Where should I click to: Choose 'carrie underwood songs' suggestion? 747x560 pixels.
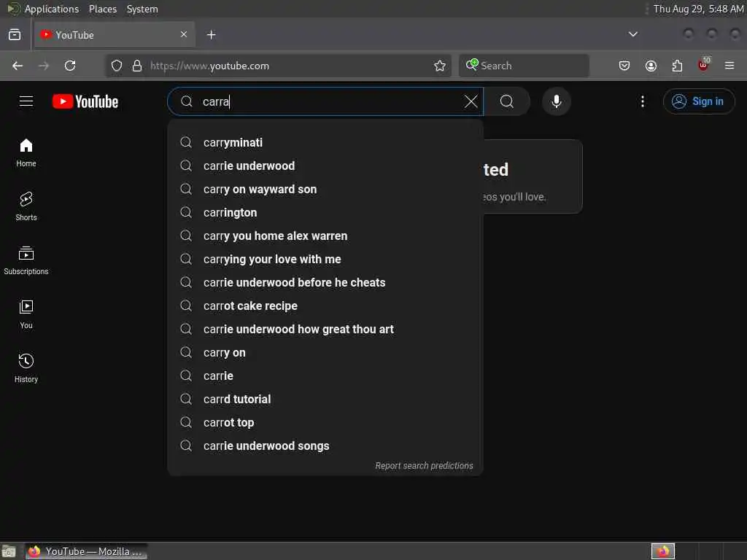[x=325, y=446]
